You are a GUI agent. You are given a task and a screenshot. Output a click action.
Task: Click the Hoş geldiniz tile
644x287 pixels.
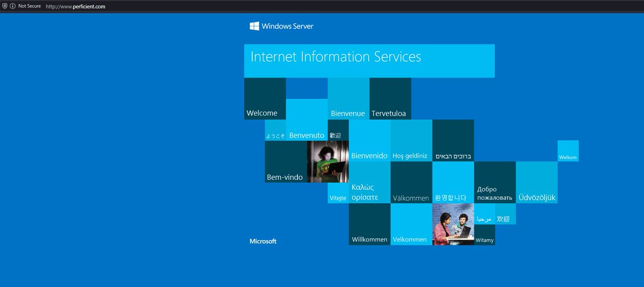pos(411,140)
